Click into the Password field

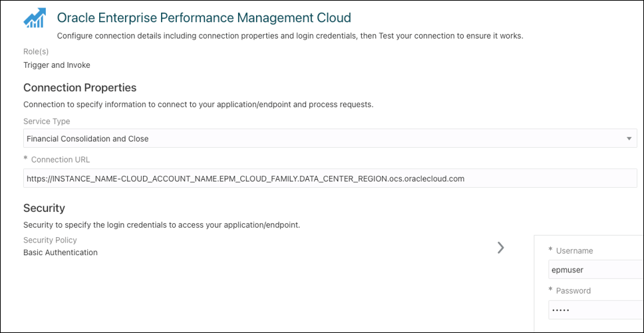[596, 310]
